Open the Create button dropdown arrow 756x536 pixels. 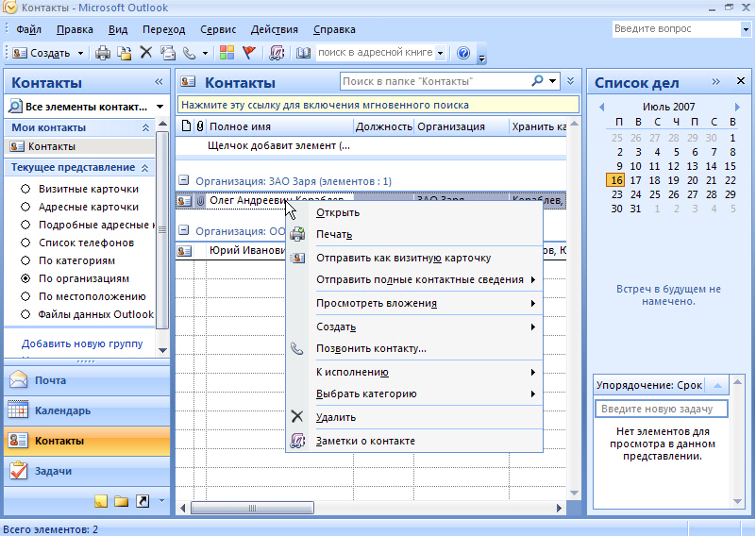point(80,53)
